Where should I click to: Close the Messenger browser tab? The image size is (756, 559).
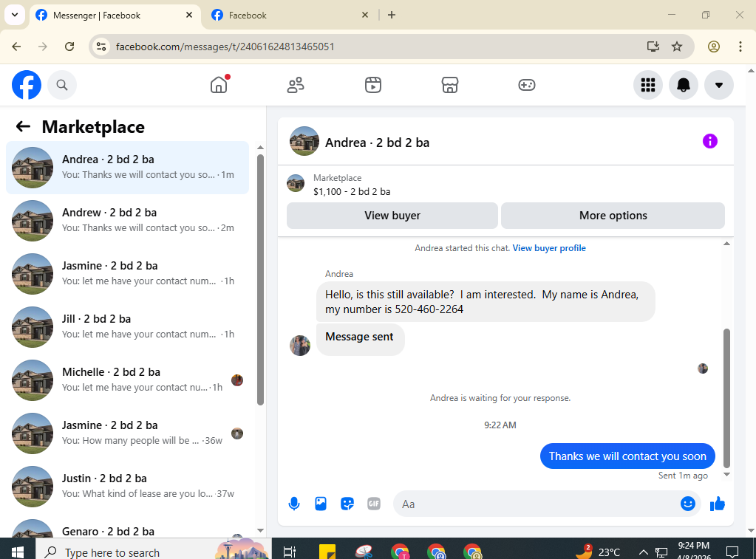pos(189,15)
